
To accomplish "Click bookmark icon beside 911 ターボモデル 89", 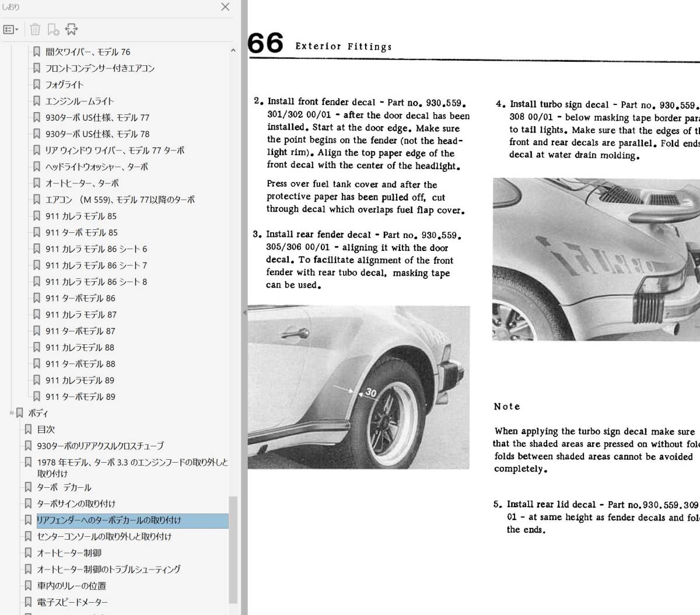I will (37, 396).
